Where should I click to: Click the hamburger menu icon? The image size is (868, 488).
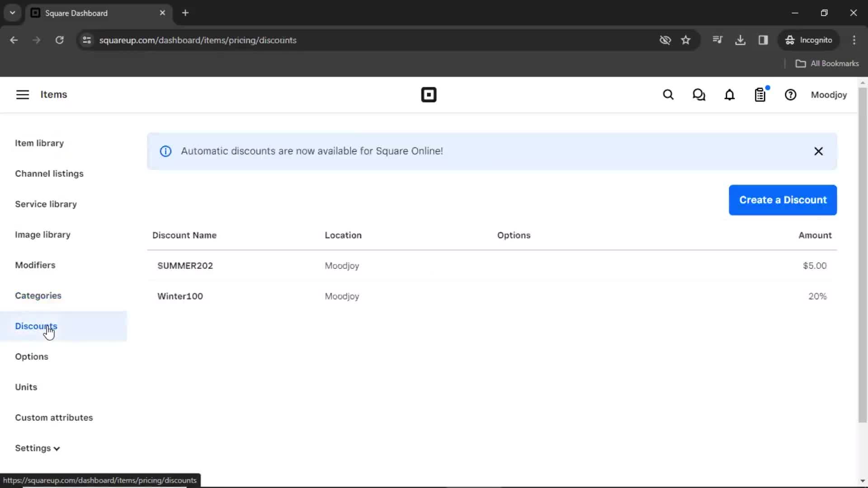pos(21,94)
